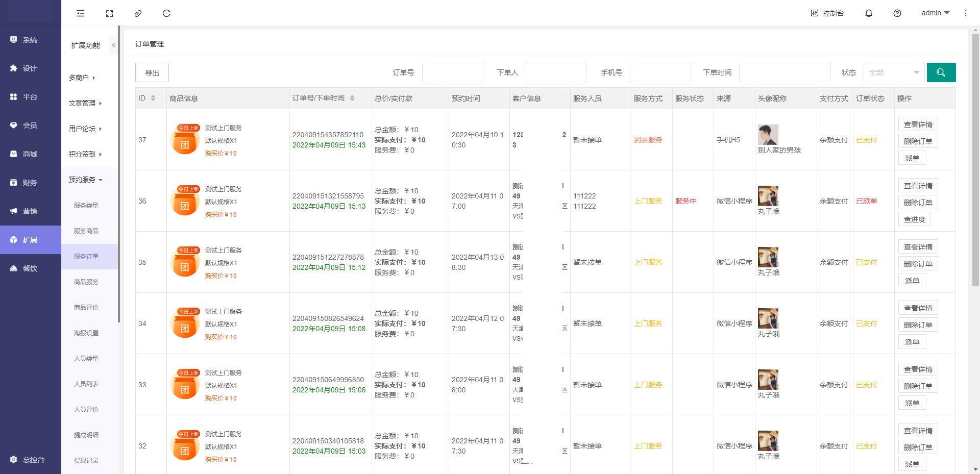Open 服务商品 in the submenu
This screenshot has height=474, width=980.
click(86, 231)
